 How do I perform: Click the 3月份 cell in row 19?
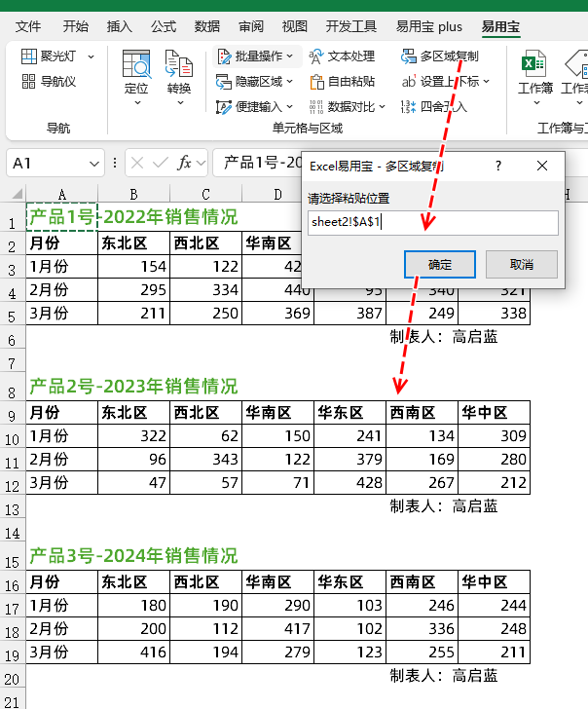tap(61, 653)
